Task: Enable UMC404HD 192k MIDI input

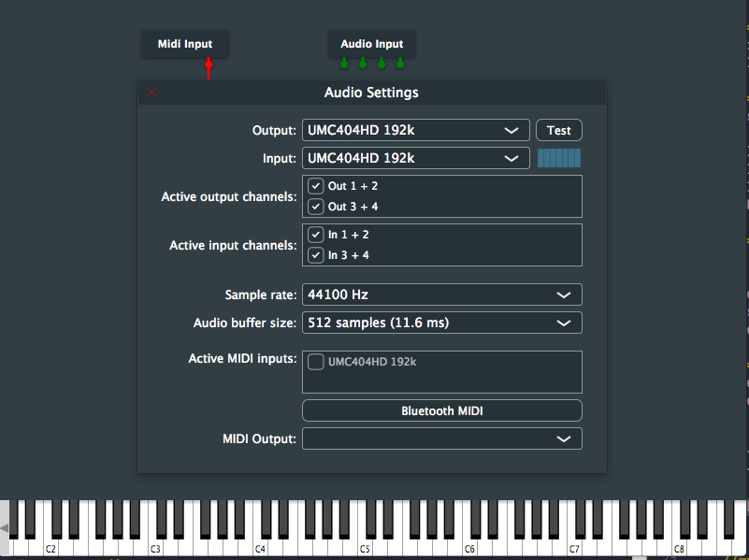Action: click(x=316, y=362)
